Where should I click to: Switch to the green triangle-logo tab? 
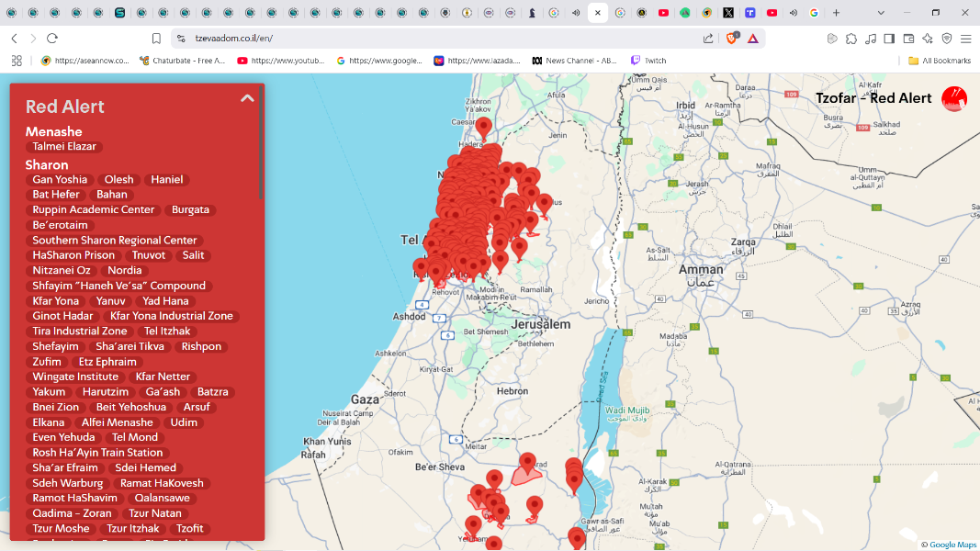pyautogui.click(x=685, y=13)
